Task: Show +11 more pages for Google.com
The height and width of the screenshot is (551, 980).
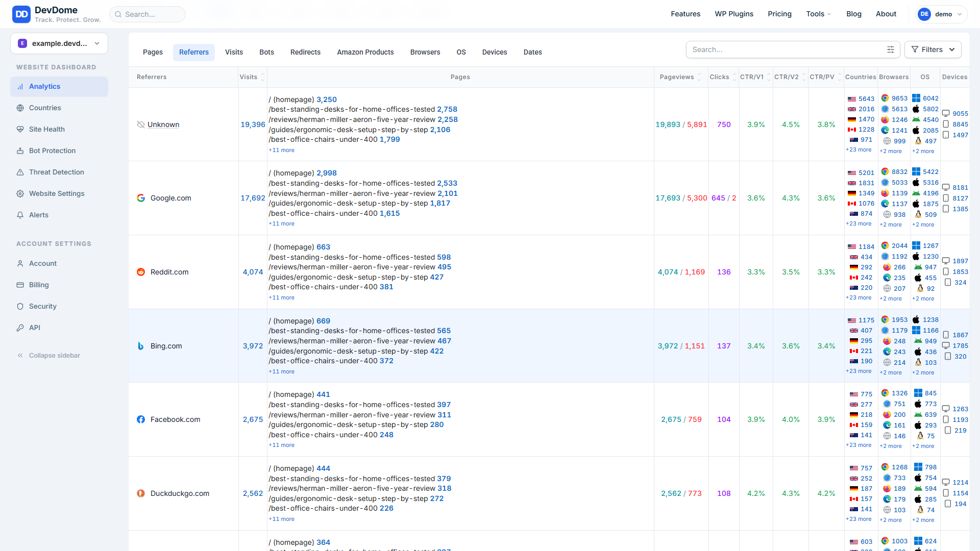Action: (x=282, y=224)
